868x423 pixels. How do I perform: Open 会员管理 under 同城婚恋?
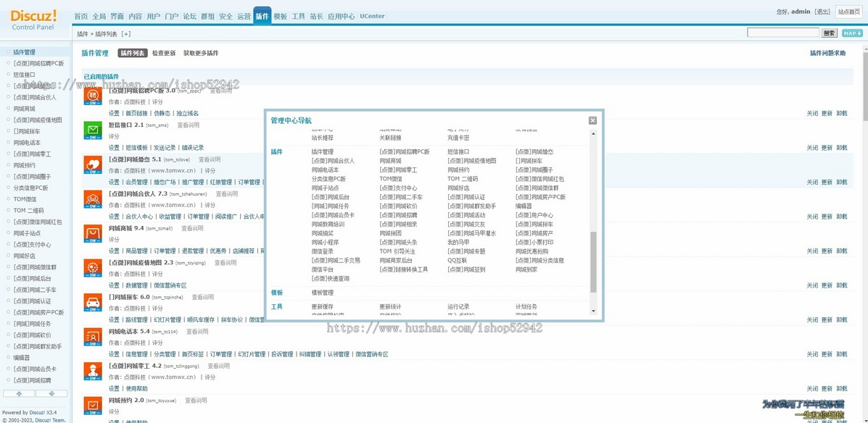coord(137,182)
